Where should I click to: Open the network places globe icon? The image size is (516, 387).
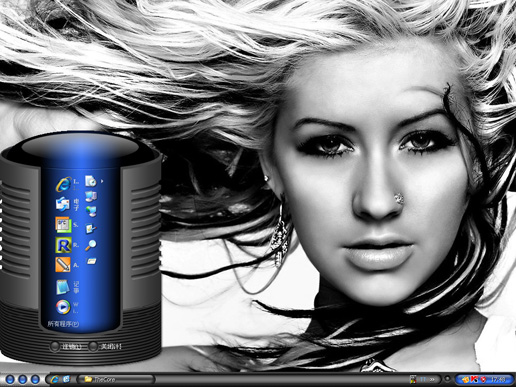[91, 211]
